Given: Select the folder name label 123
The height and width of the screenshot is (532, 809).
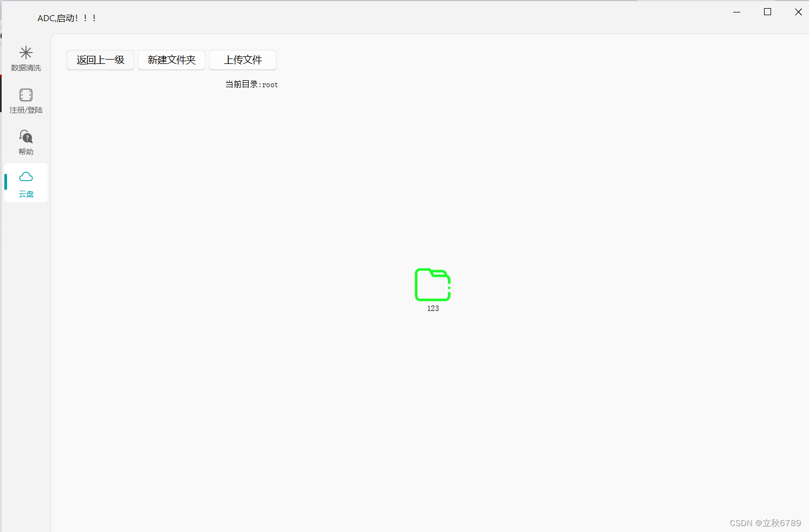Looking at the screenshot, I should click(432, 308).
